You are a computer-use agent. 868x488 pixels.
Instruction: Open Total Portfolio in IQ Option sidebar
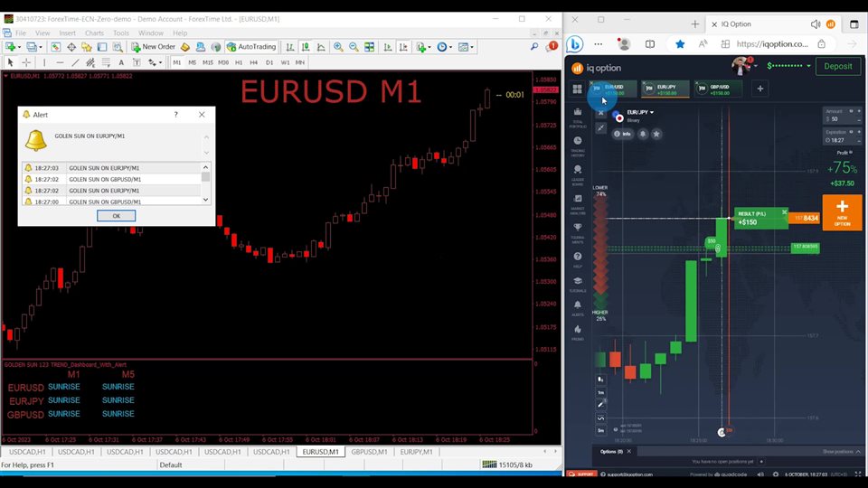[578, 117]
